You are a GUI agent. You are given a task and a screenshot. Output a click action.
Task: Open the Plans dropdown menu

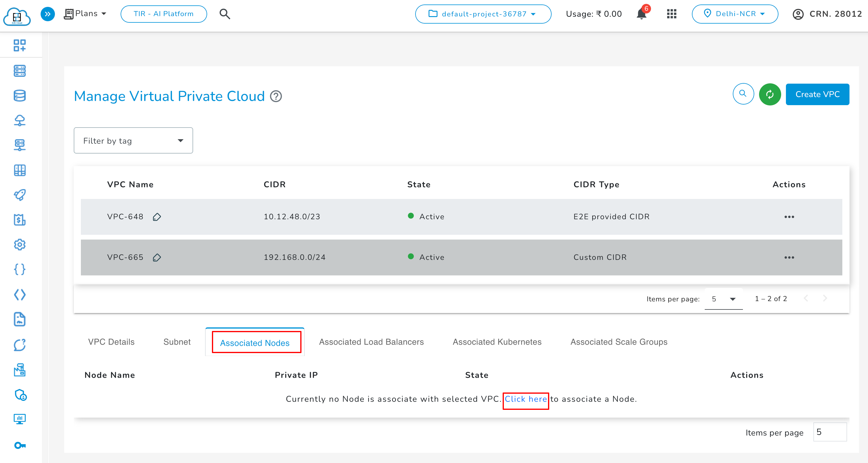click(x=86, y=14)
